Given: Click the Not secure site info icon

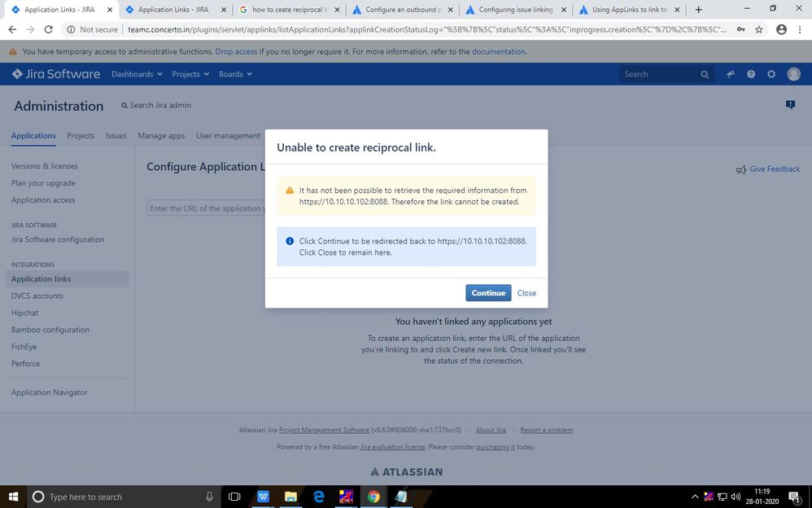Looking at the screenshot, I should (71, 29).
